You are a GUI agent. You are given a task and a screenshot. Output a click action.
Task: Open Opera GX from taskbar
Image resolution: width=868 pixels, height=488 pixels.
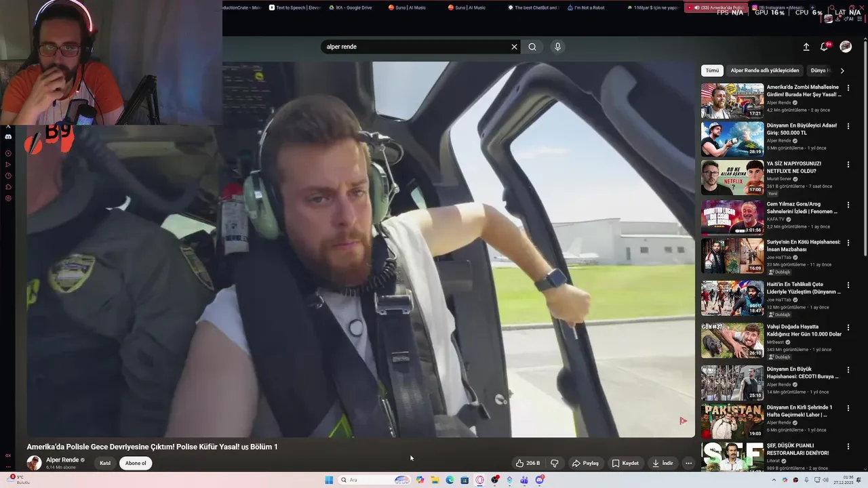click(479, 480)
